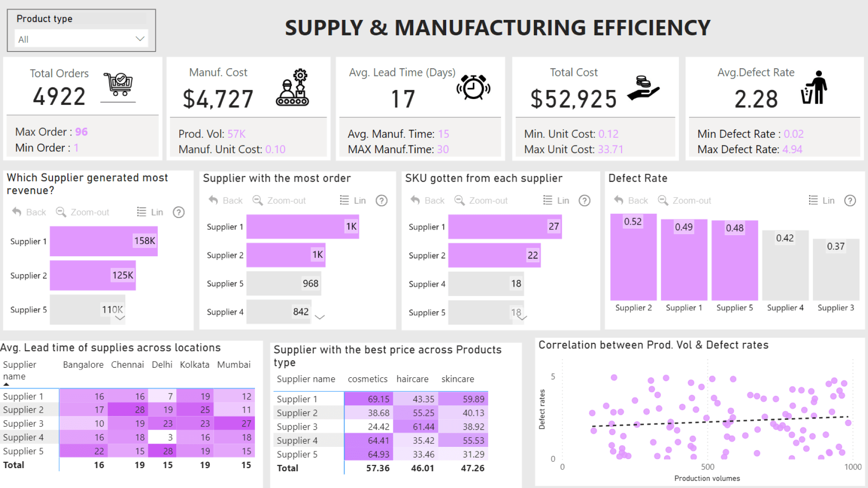This screenshot has height=488, width=868.
Task: Select defect rate column 0.37 for Supplier 3
Action: pos(836,270)
